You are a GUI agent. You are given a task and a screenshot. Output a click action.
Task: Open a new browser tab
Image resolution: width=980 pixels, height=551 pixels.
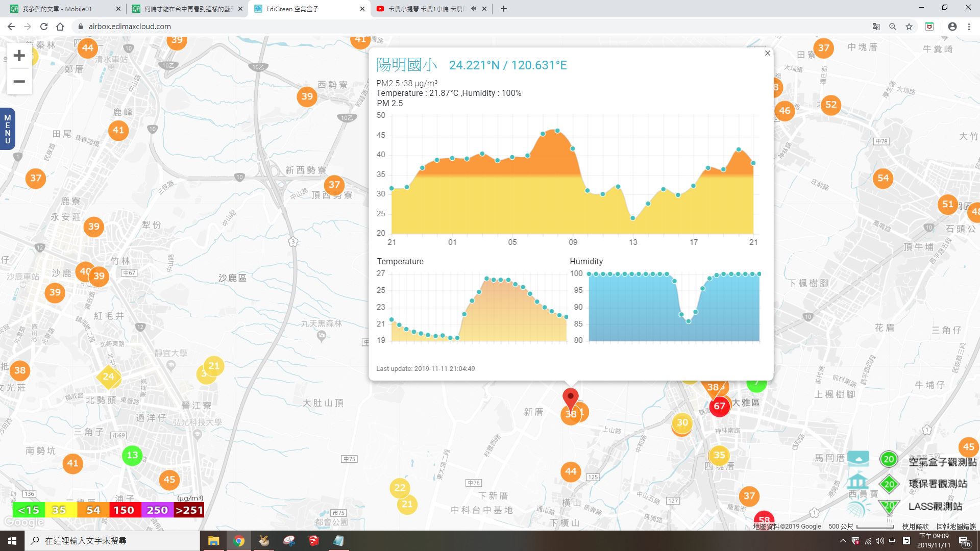(504, 9)
